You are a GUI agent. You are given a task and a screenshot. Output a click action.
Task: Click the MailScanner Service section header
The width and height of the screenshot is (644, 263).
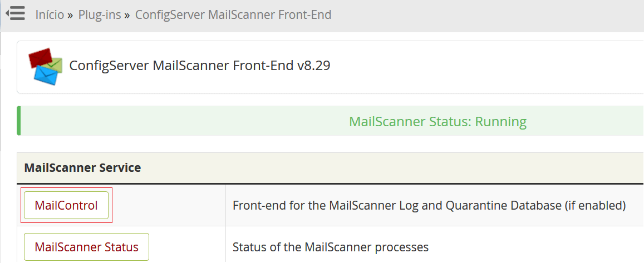click(82, 167)
